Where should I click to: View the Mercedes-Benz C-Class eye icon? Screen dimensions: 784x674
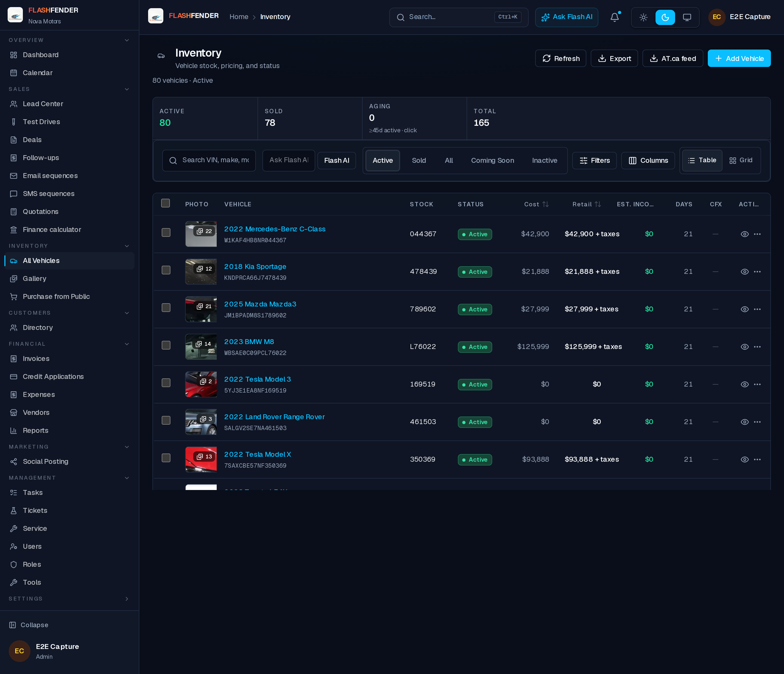click(x=744, y=234)
